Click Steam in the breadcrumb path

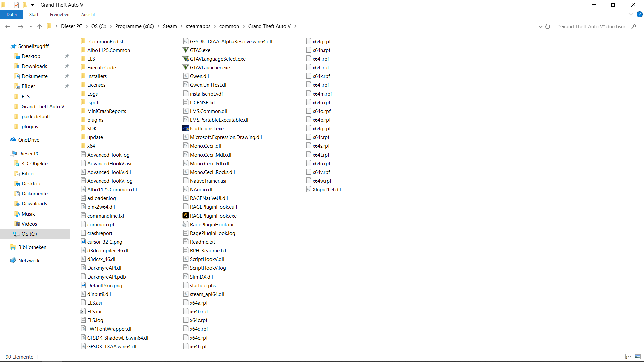click(170, 26)
